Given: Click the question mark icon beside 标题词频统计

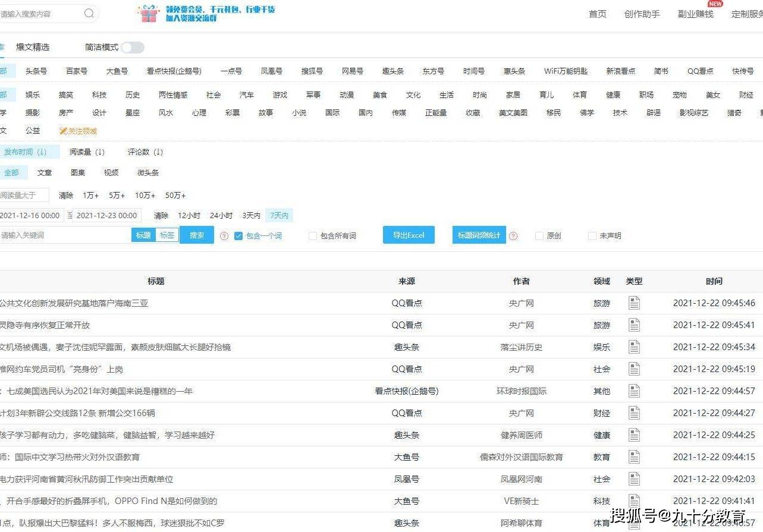Looking at the screenshot, I should coord(513,235).
